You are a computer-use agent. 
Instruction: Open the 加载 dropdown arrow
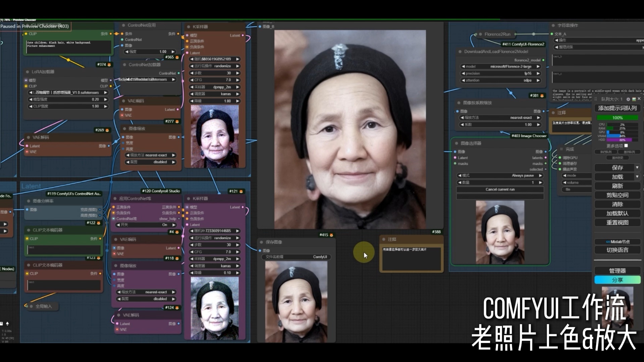click(x=637, y=177)
